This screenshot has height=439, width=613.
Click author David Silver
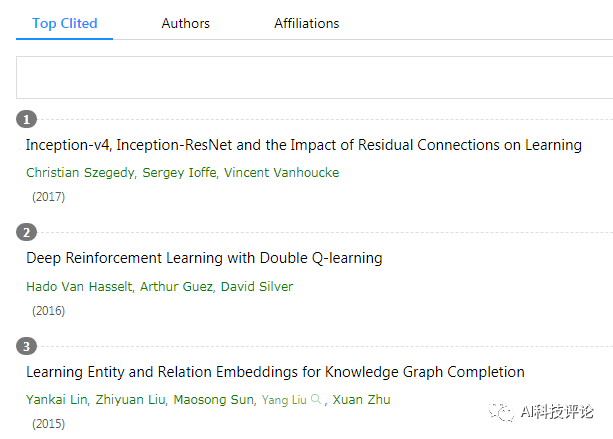(257, 287)
